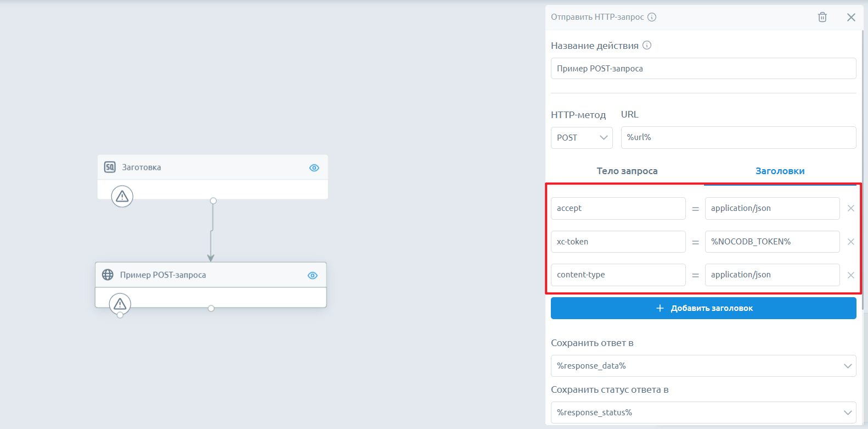Screen dimensions: 868x429
Task: Remove the content-type header row
Action: coord(851,275)
